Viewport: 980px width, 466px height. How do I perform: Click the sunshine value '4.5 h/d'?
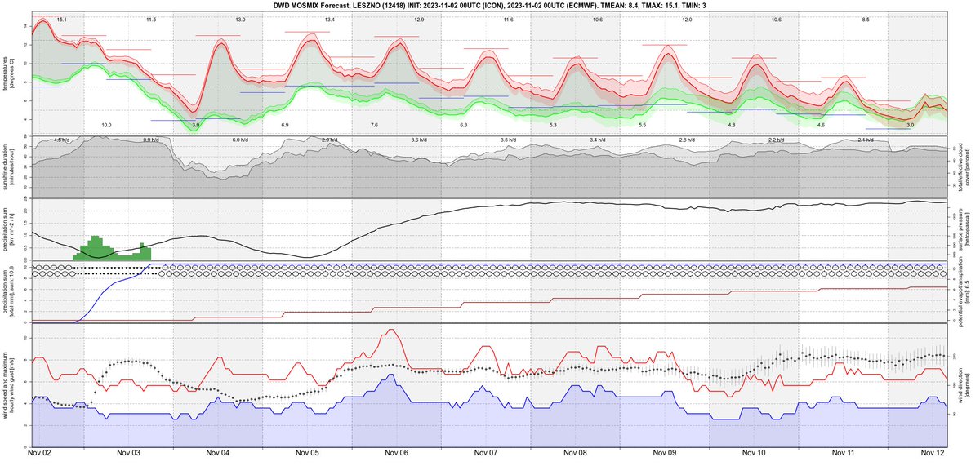[62, 140]
